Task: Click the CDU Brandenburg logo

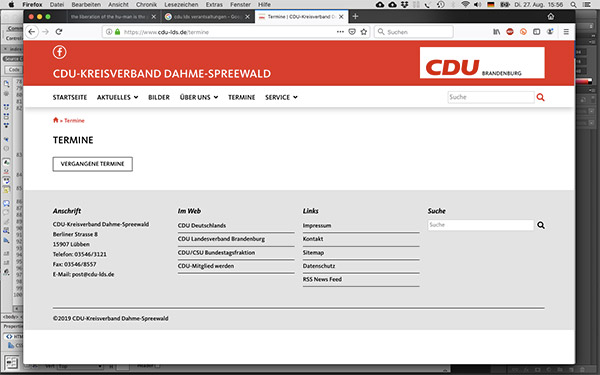Action: [x=482, y=63]
